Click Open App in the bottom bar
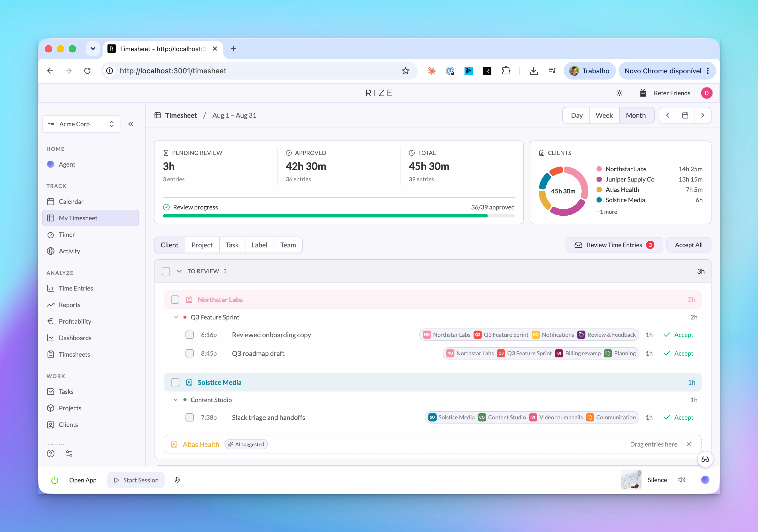 [x=82, y=480]
